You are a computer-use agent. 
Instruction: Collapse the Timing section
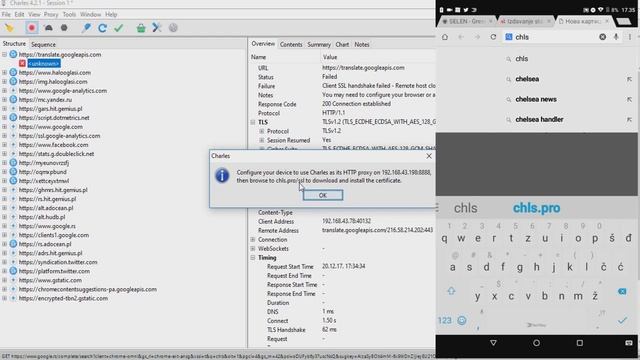click(253, 258)
